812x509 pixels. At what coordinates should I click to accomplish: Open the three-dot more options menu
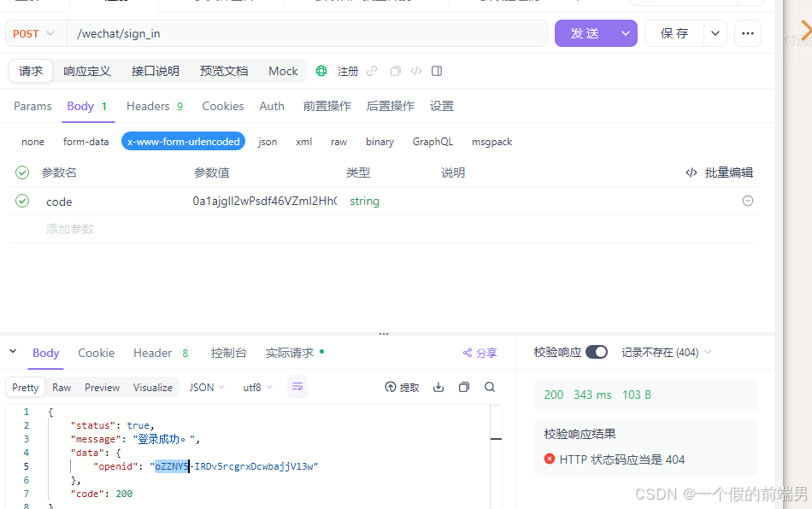click(x=748, y=33)
